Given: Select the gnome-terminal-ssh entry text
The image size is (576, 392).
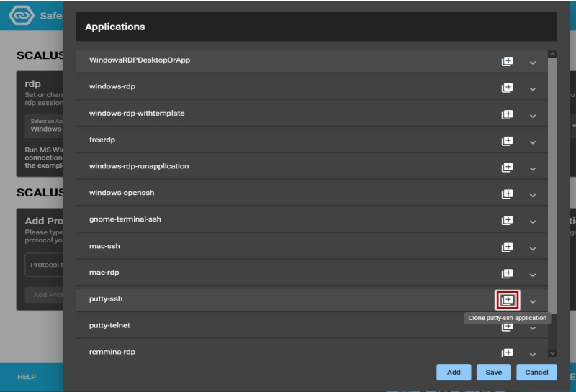Looking at the screenshot, I should pyautogui.click(x=125, y=219).
